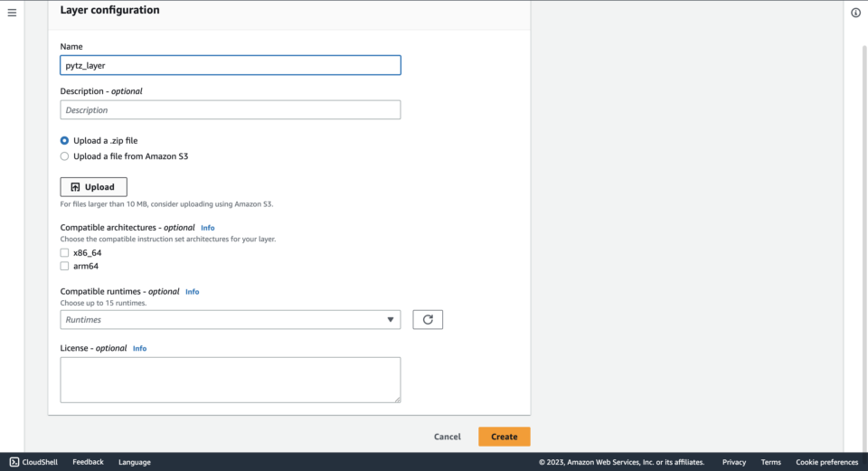Select Upload a file from Amazon S3
This screenshot has width=868, height=471.
(64, 156)
